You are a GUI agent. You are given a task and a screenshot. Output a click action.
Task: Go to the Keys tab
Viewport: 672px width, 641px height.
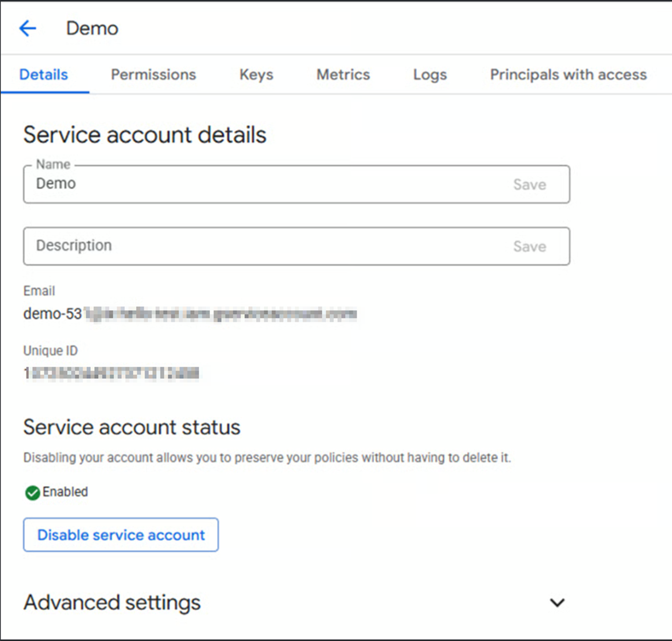click(x=256, y=75)
